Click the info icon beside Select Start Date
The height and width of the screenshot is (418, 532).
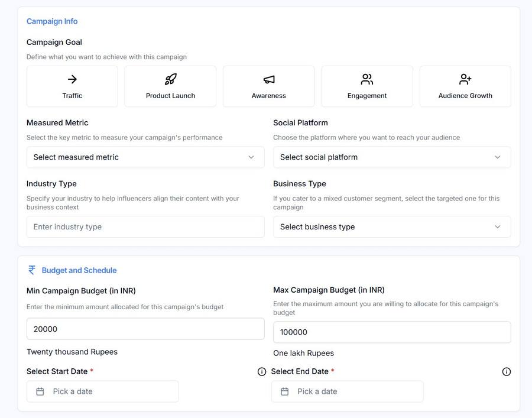262,372
